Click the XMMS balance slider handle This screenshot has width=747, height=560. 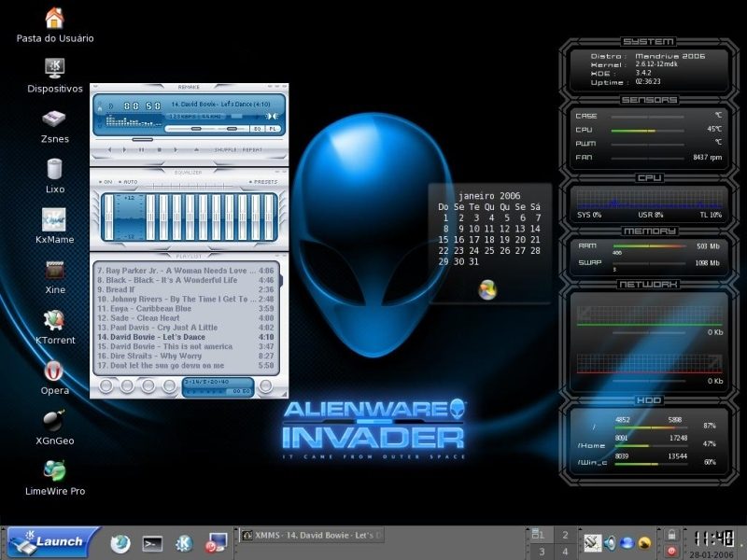click(x=232, y=129)
